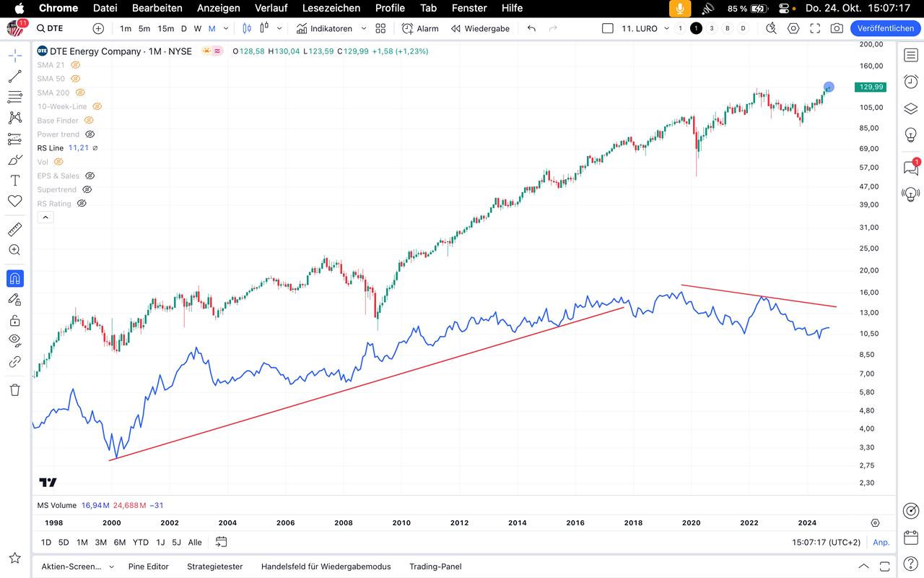Toggle visibility of SMA 200 indicator

point(80,92)
